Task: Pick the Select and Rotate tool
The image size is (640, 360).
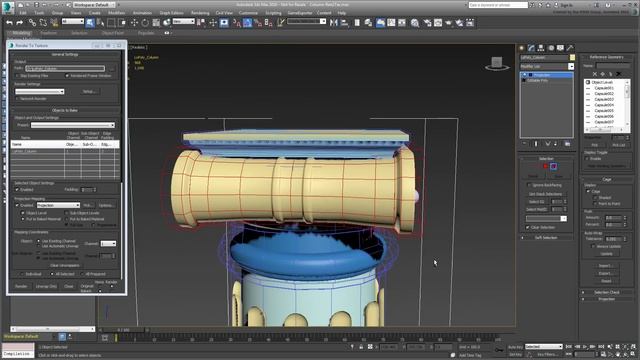Action: (x=145, y=23)
